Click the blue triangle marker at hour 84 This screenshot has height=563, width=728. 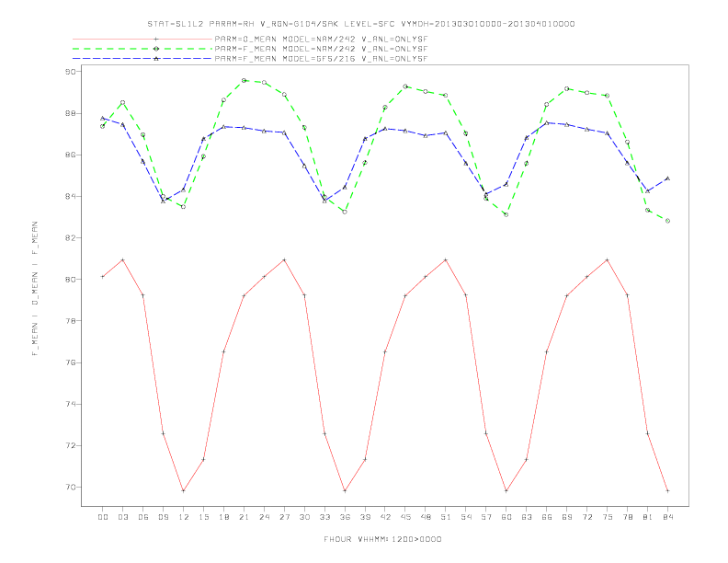click(667, 178)
